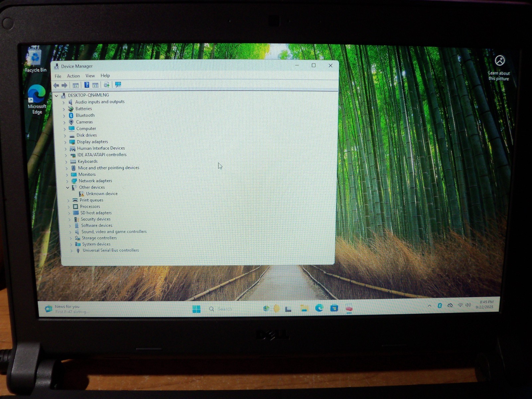
Task: Select SD host adapters
Action: click(96, 213)
